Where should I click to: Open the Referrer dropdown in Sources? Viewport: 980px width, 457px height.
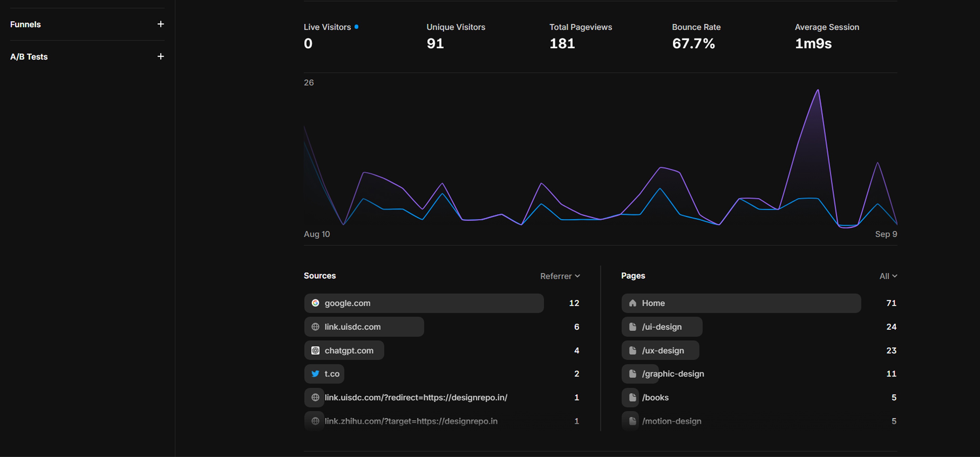(x=560, y=276)
